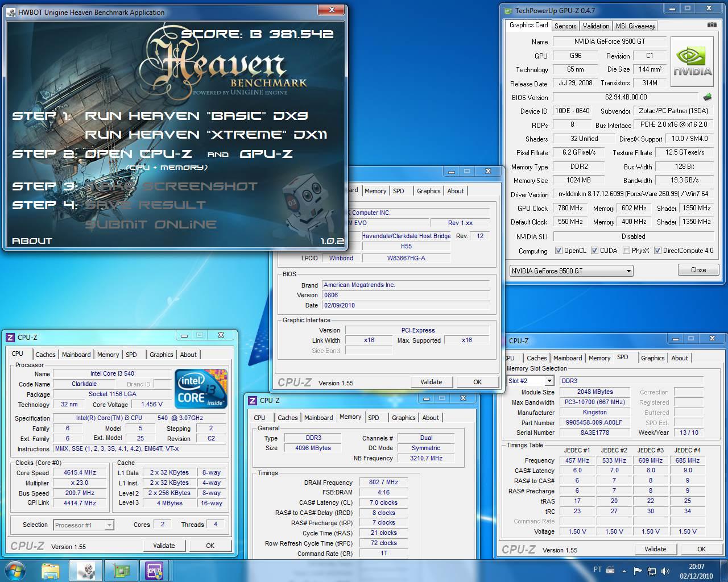Click About in the Heaven window
728x582 pixels.
[32, 241]
